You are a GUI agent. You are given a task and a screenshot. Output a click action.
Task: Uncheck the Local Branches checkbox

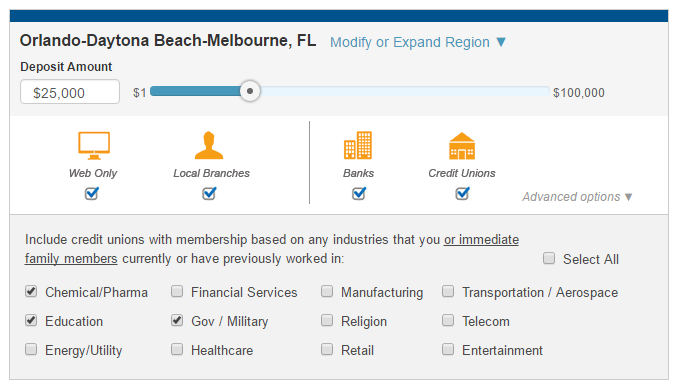tap(209, 193)
